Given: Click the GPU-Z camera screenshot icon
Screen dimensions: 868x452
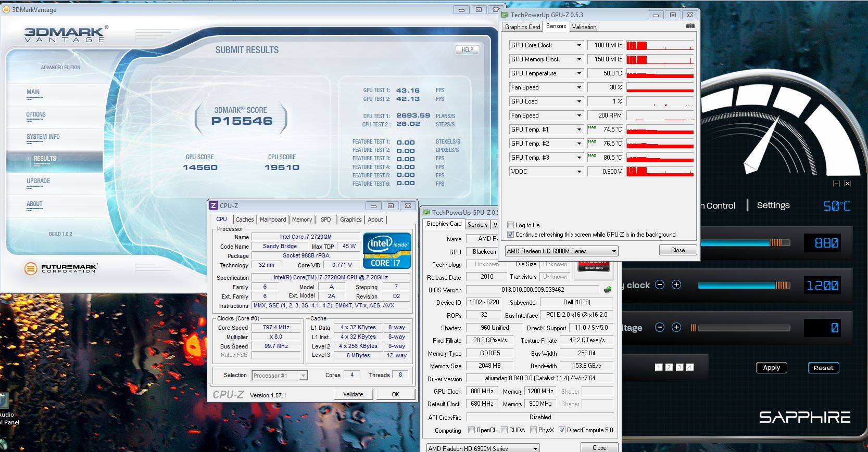Looking at the screenshot, I should 690,26.
